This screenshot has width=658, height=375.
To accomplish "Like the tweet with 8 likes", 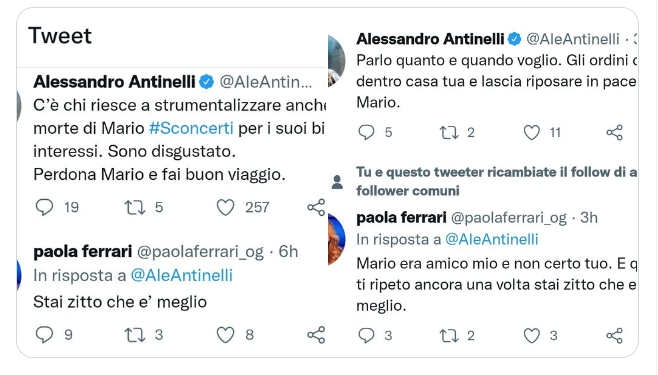I will pos(225,335).
